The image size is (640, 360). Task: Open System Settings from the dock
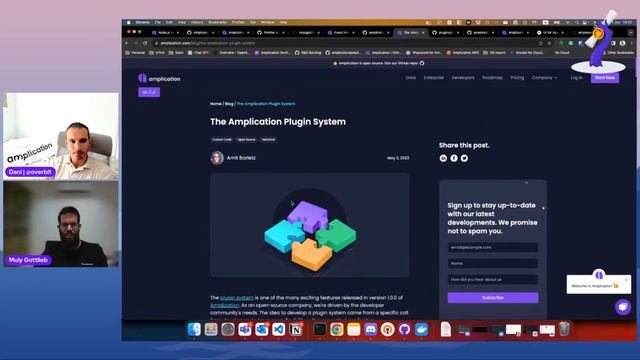coord(228,329)
